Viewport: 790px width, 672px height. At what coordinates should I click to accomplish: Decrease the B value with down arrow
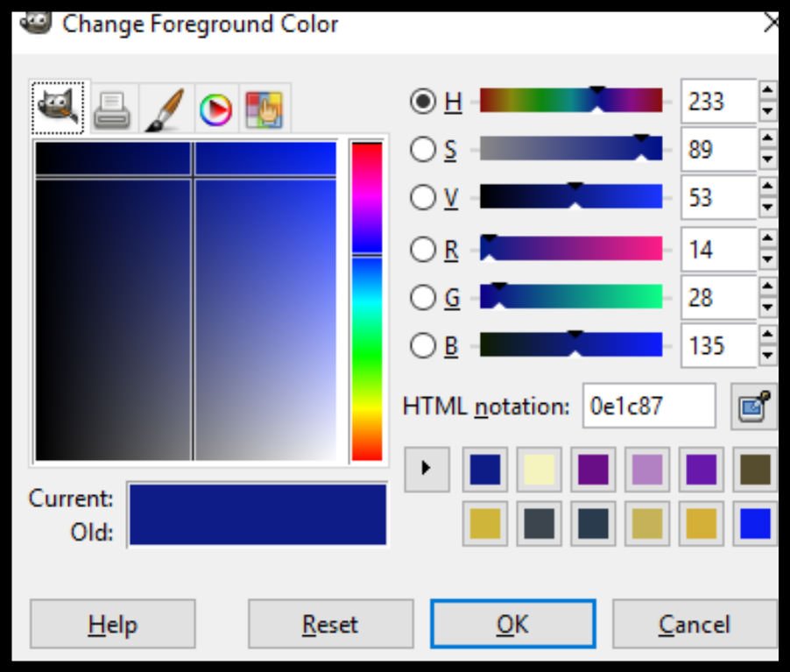[767, 356]
